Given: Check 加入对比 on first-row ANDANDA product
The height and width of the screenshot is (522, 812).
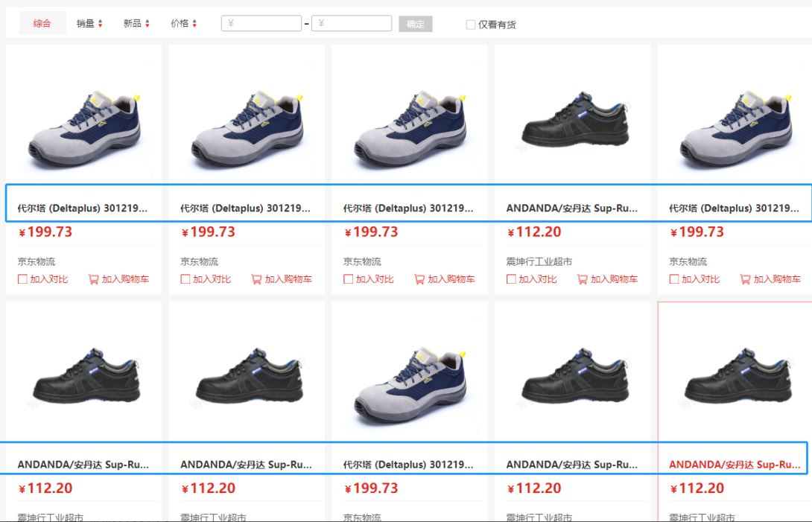Looking at the screenshot, I should pos(511,279).
